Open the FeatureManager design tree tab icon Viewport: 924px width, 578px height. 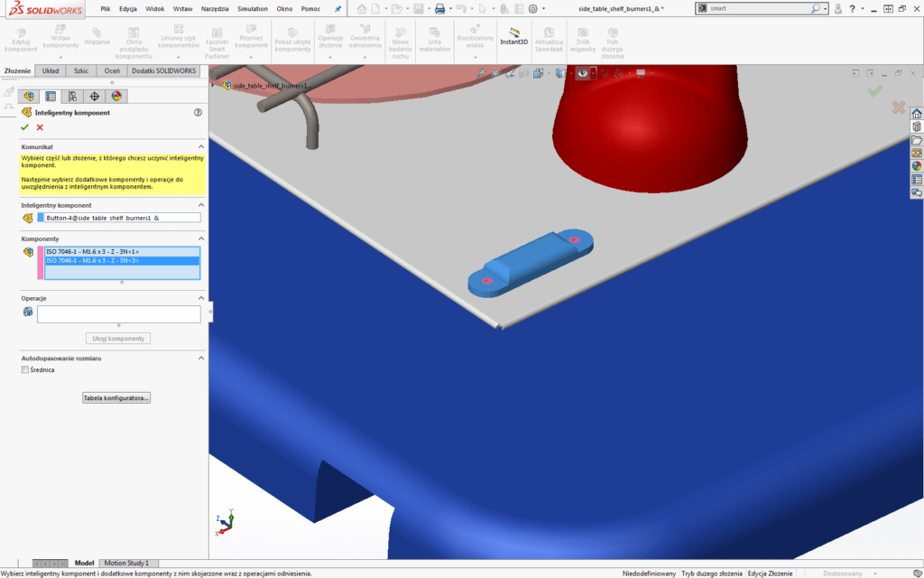28,96
